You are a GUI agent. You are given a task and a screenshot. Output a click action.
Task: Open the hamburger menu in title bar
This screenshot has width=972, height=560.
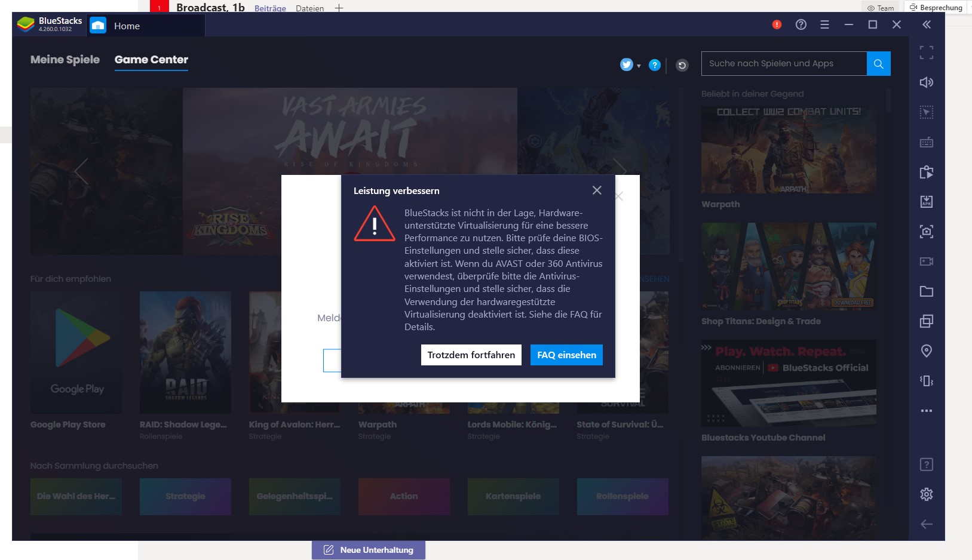tap(824, 24)
